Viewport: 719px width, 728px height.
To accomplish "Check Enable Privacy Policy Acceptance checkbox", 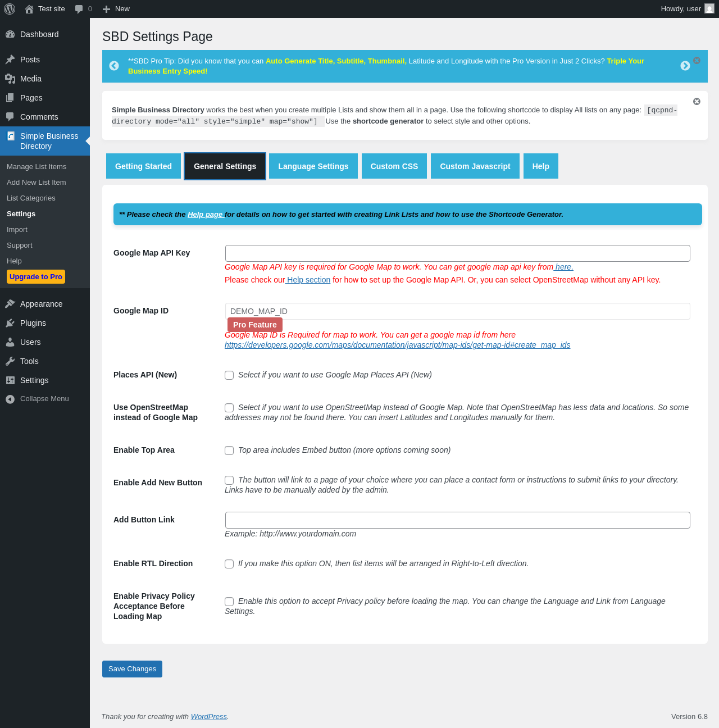I will (x=229, y=602).
